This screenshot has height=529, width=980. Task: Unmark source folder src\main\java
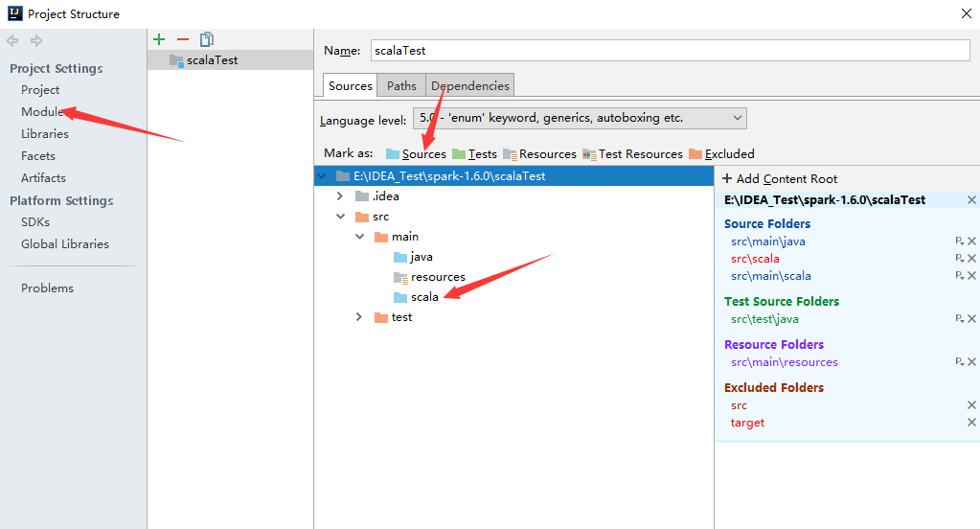click(972, 241)
